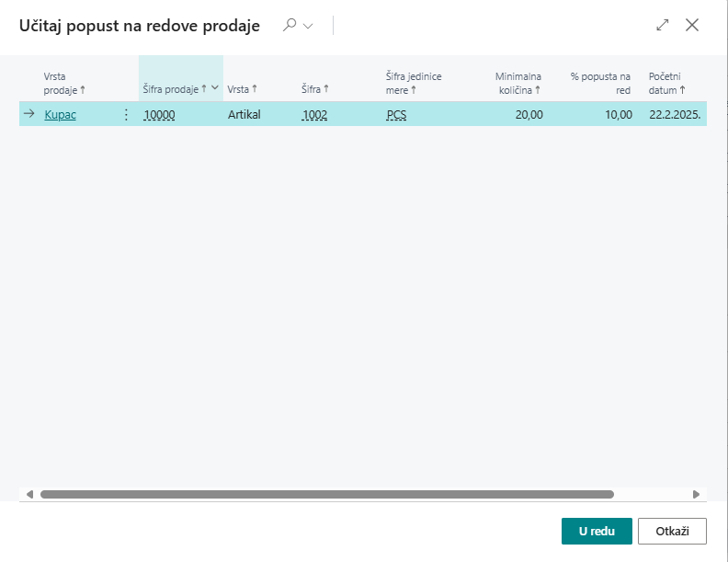Open the Kupac sales type link
Image resolution: width=728 pixels, height=562 pixels.
point(61,115)
